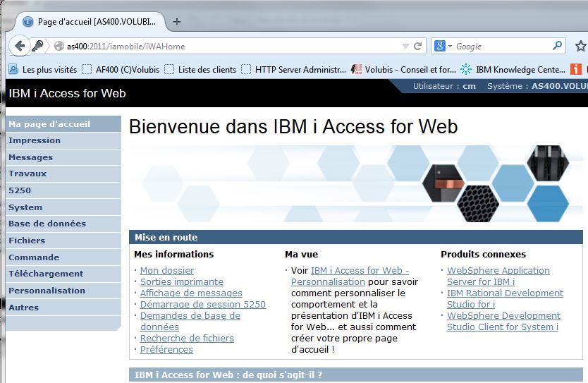Follow the Préférences link
This screenshot has width=588, height=383.
(166, 349)
